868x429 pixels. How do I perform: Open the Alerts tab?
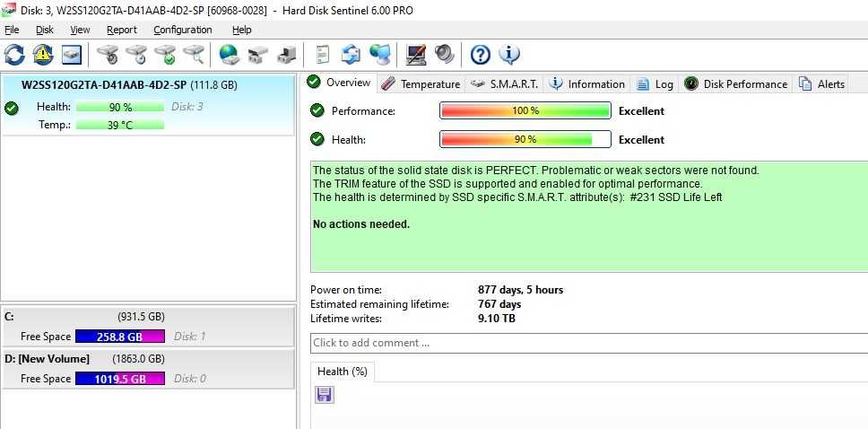822,83
